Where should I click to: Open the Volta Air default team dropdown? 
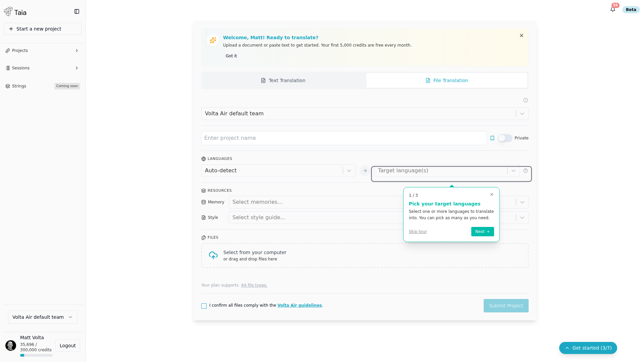tap(365, 114)
